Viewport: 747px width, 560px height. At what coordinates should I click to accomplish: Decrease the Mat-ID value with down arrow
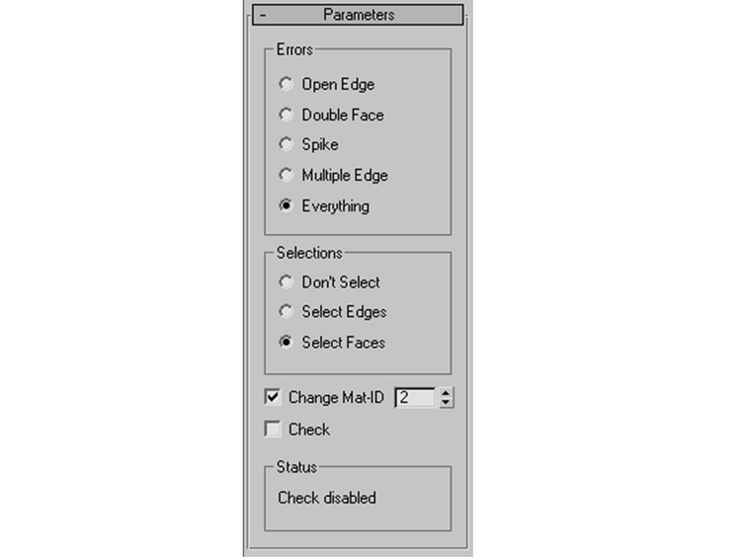click(446, 403)
